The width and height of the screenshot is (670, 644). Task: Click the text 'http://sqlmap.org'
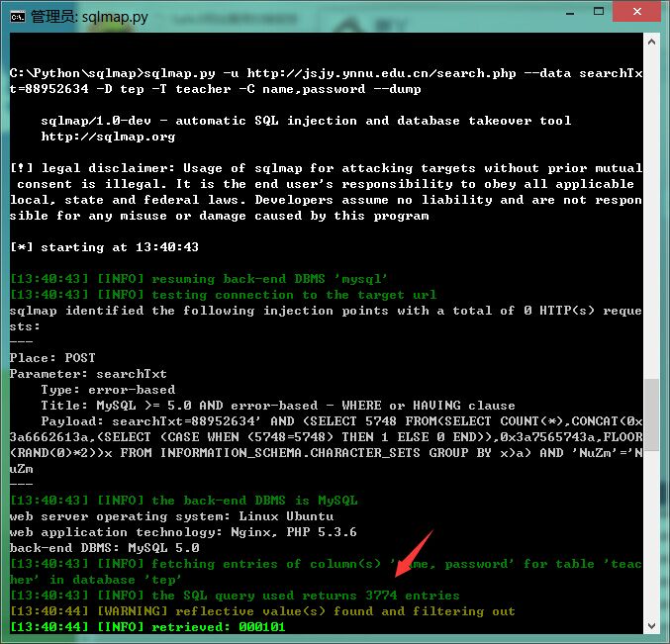[108, 137]
